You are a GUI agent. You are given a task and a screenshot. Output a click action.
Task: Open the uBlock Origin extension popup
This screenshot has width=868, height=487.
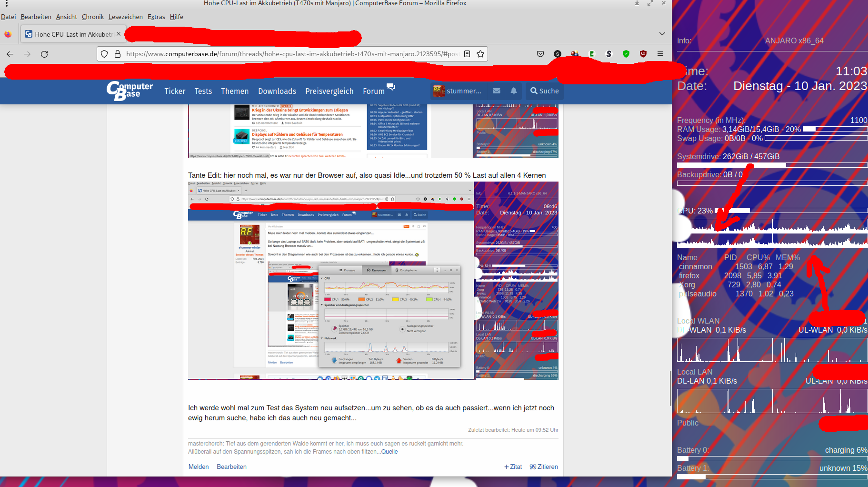643,54
